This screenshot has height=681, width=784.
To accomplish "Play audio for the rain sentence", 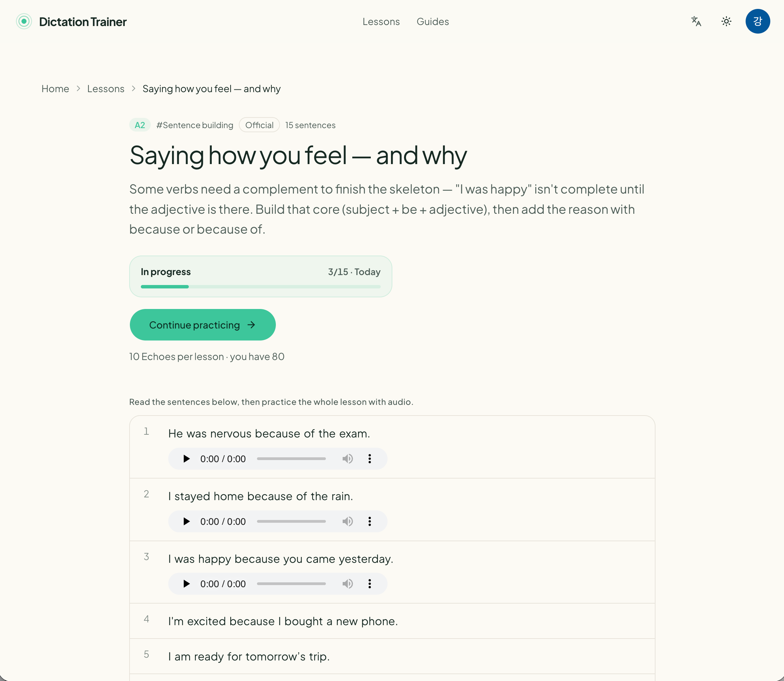I will point(186,521).
